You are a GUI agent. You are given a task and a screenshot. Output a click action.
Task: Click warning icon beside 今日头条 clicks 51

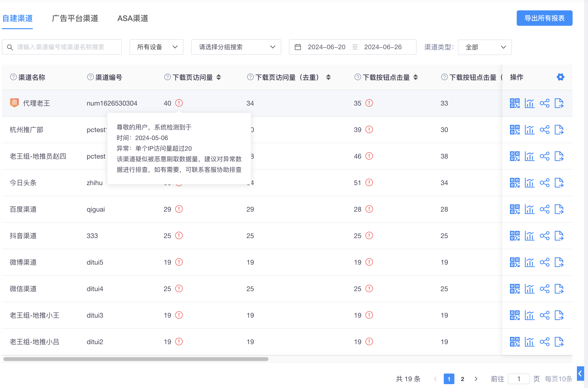coord(369,182)
